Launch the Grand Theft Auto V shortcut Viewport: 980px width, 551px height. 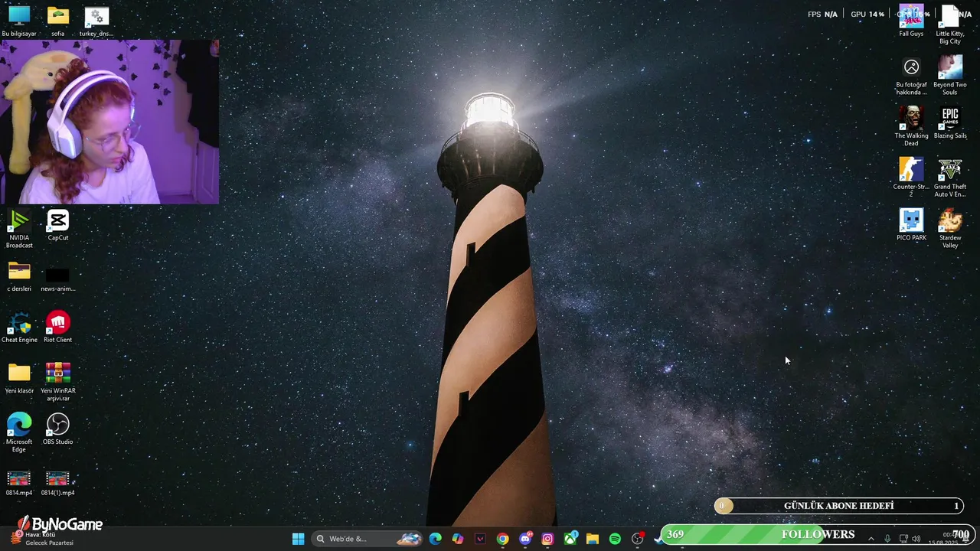click(x=950, y=178)
